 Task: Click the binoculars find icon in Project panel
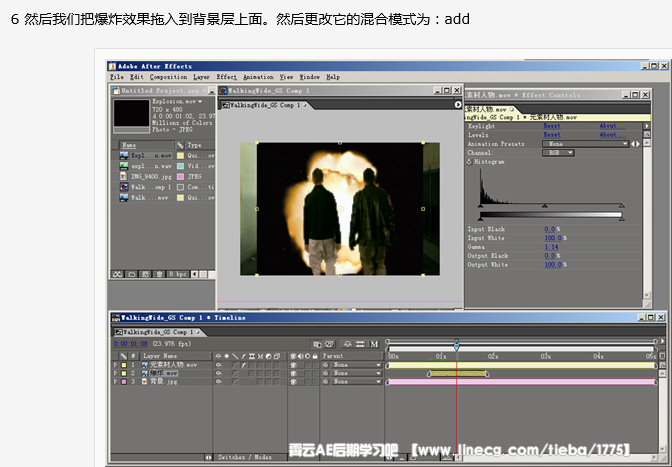click(x=117, y=274)
